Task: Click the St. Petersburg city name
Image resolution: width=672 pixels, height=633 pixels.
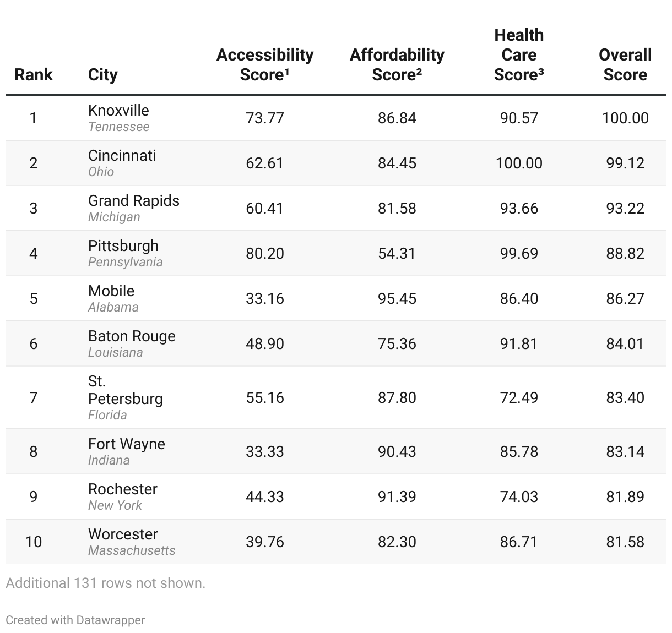Action: (x=126, y=390)
